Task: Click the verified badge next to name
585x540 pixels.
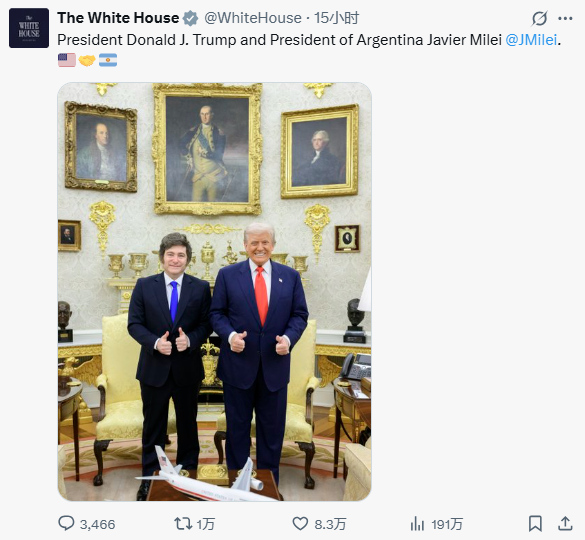Action: (x=190, y=18)
